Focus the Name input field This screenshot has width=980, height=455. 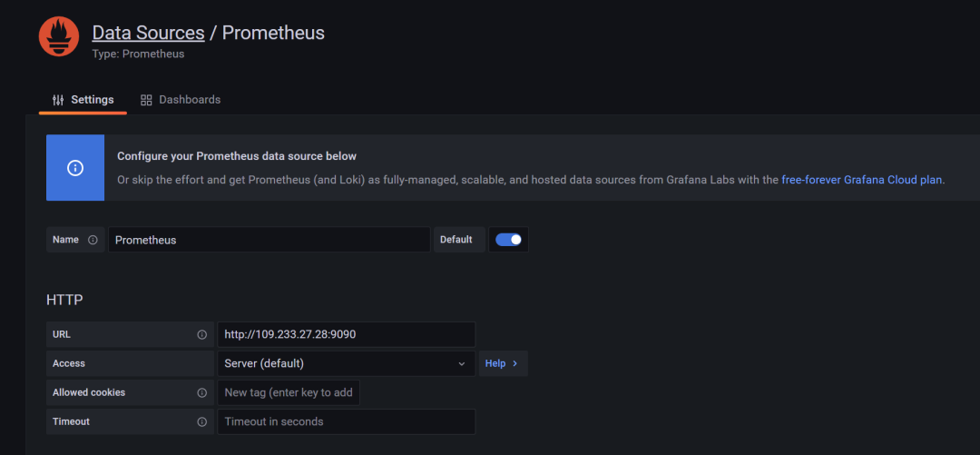[269, 240]
